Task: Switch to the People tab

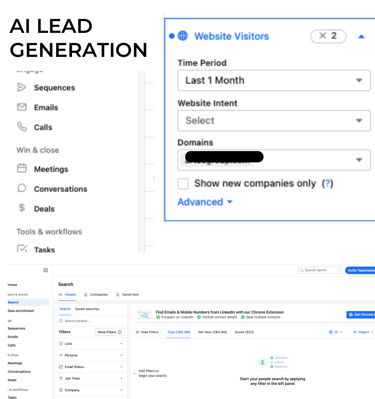Action: 67,295
